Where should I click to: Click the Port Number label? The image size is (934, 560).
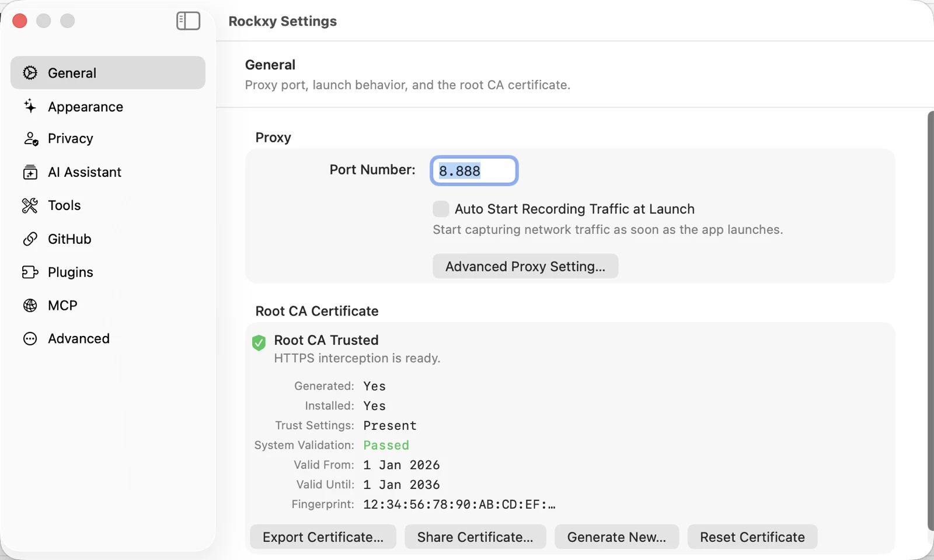[372, 170]
